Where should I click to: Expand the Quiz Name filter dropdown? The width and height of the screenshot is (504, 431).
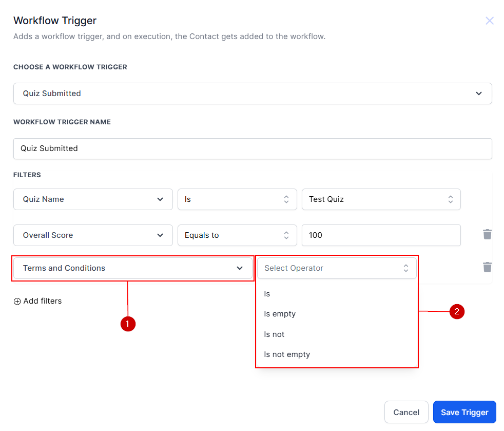tap(93, 199)
